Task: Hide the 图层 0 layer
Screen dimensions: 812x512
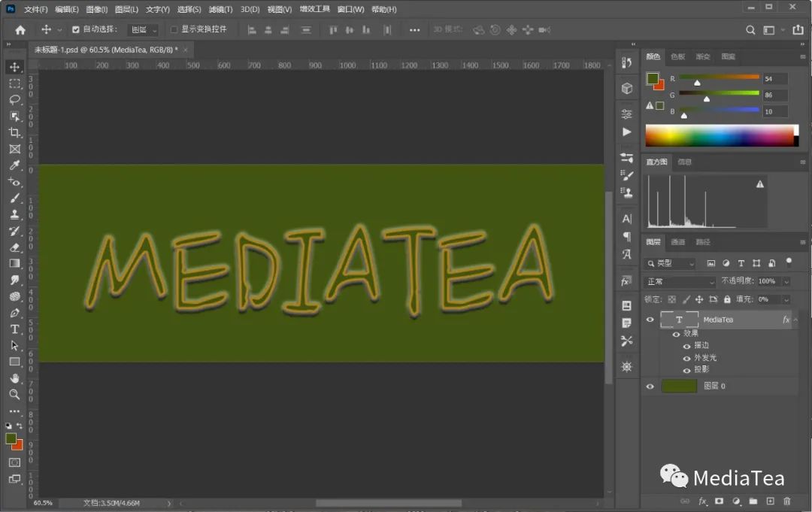Action: tap(650, 386)
